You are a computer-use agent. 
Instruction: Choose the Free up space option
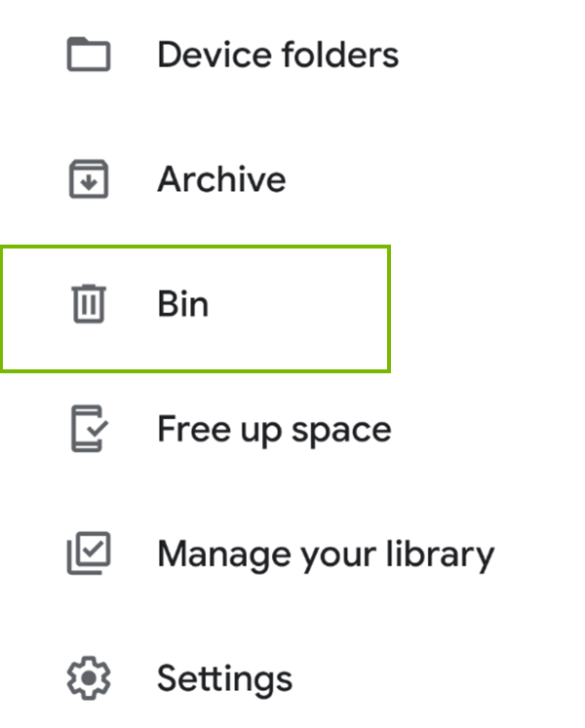tap(274, 430)
